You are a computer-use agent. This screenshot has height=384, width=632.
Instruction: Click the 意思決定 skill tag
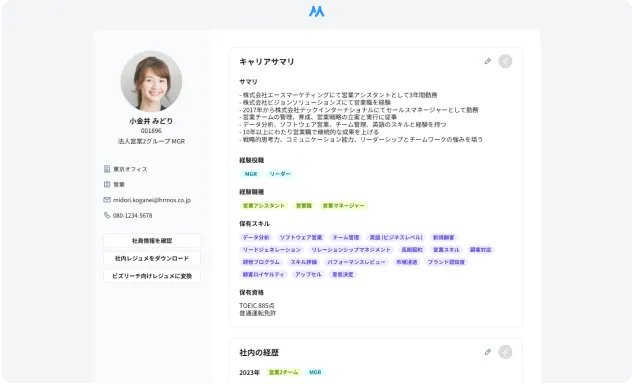(x=343, y=274)
